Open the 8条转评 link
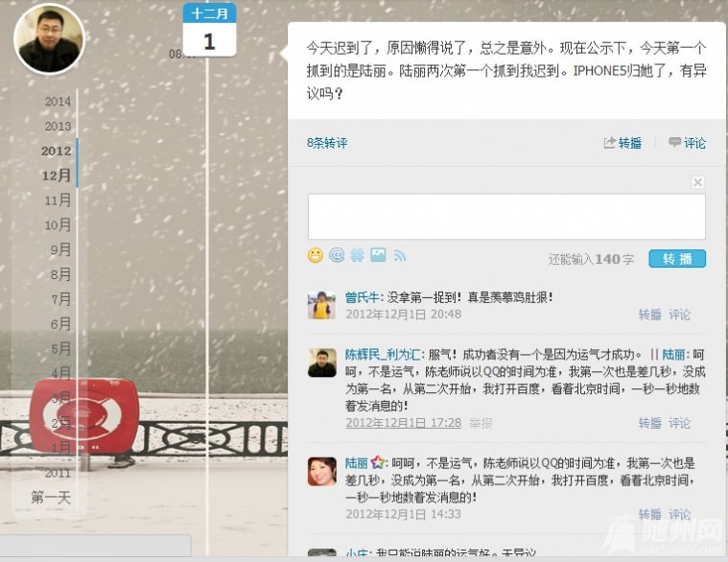This screenshot has height=562, width=728. [x=327, y=143]
